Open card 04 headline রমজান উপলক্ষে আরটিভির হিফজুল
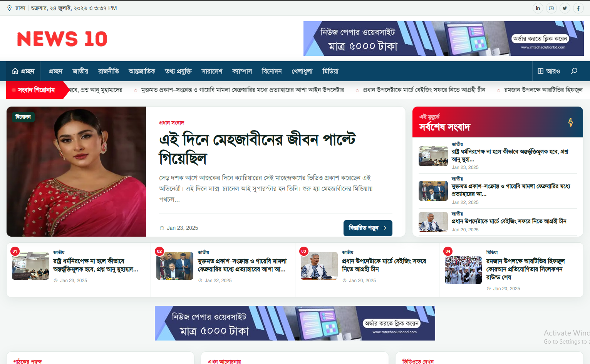The image size is (590, 364). pos(525,269)
